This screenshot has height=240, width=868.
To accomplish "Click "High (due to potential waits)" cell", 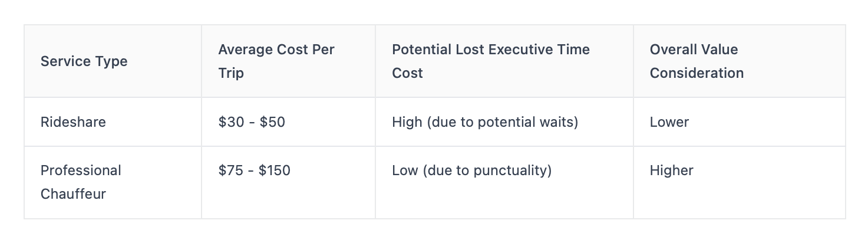I will [x=485, y=122].
